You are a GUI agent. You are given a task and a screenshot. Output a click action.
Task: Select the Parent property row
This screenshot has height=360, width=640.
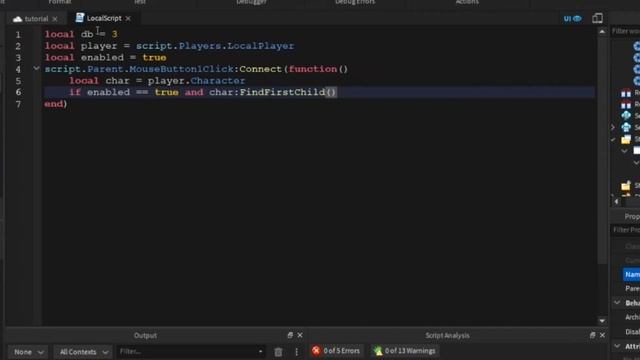632,289
